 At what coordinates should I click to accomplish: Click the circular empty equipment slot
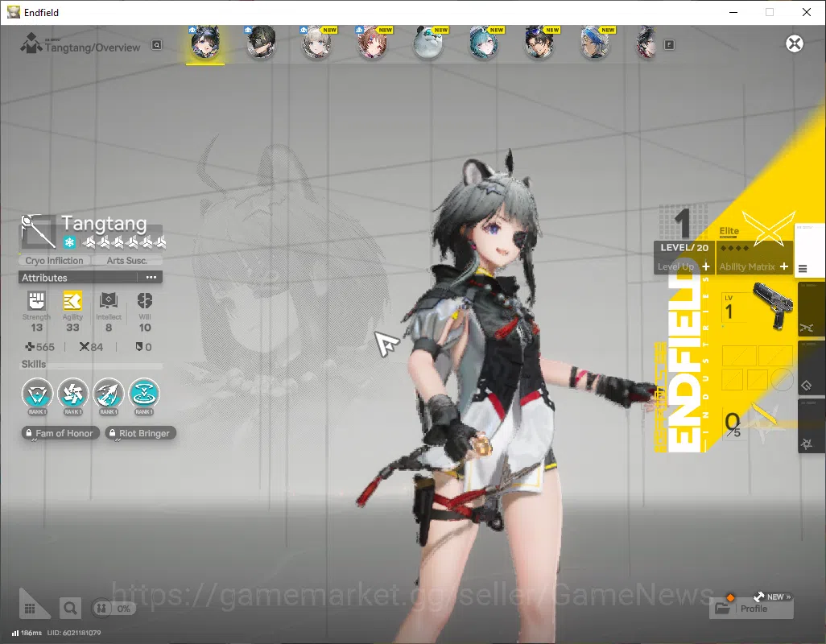[x=782, y=379]
